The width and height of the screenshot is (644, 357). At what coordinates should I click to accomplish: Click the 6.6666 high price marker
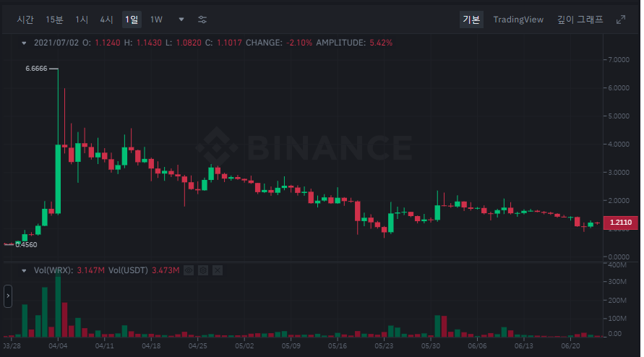tap(36, 69)
